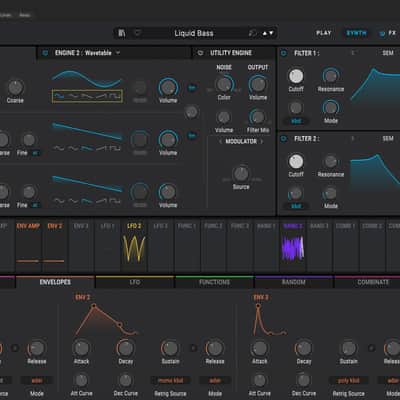This screenshot has height=400, width=400.
Task: Open third oscillator Fine tuning unit tag
Action: pos(35,205)
